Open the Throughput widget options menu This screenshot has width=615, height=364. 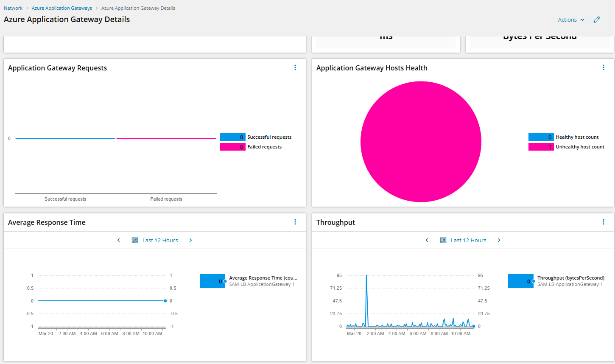[x=604, y=222]
